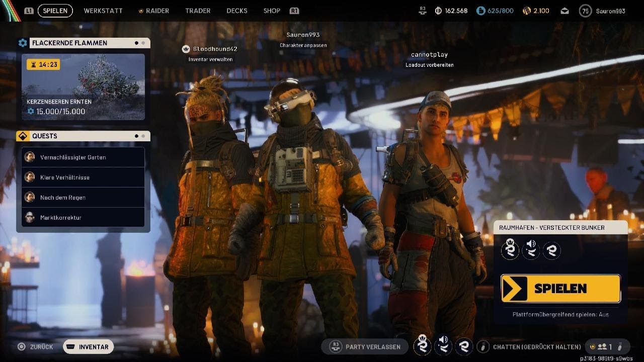Image resolution: width=644 pixels, height=362 pixels.
Task: Select the second page dot of FLACKERNDE FLAMMEN
Action: pyautogui.click(x=143, y=43)
